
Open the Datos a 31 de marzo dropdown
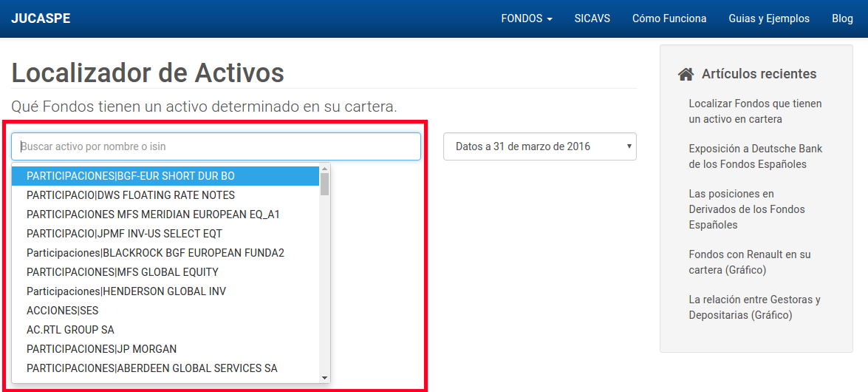(x=540, y=146)
